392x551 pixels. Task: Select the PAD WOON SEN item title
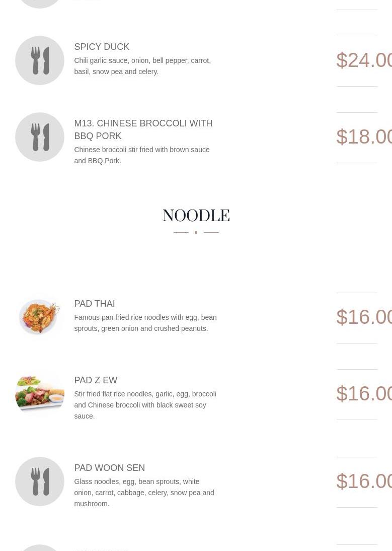tap(109, 468)
